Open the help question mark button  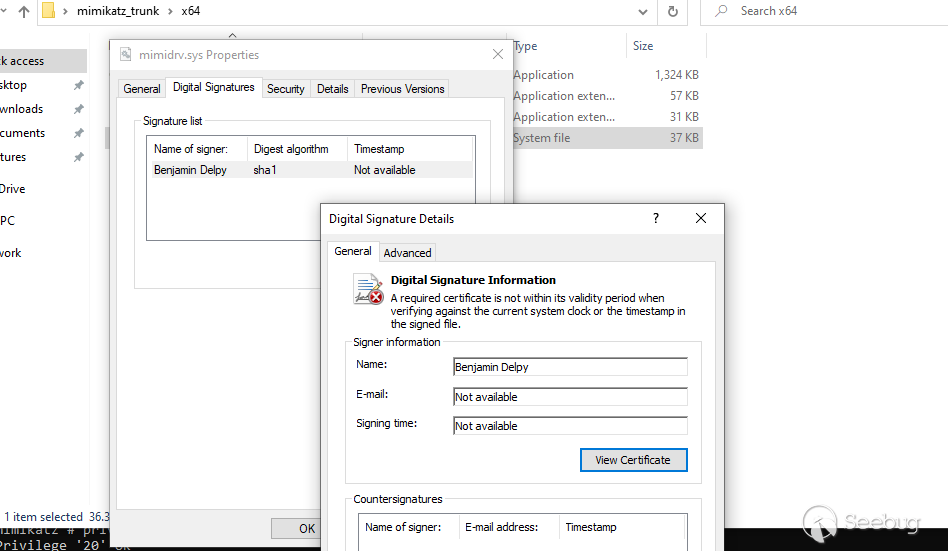pos(656,218)
